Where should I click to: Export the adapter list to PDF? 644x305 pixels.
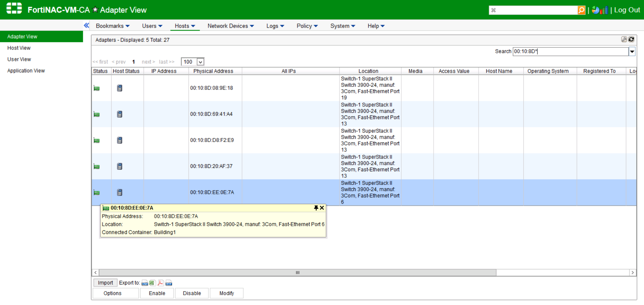point(161,283)
